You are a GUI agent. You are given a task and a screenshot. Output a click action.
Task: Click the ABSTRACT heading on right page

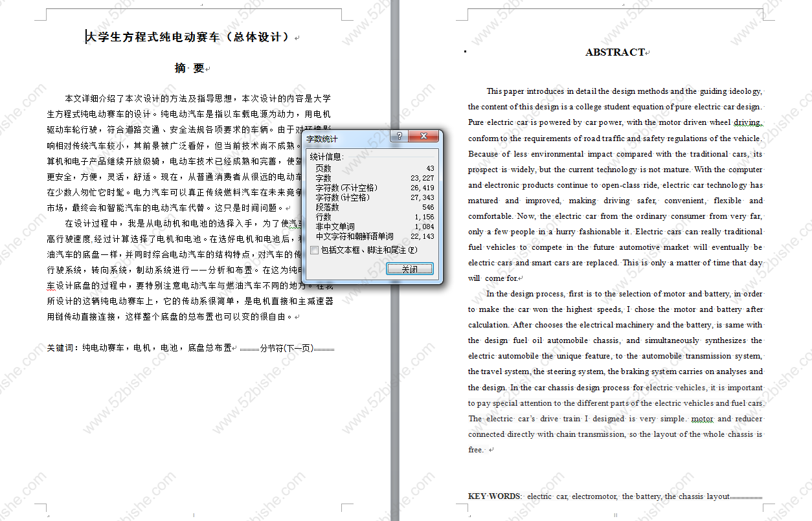615,52
